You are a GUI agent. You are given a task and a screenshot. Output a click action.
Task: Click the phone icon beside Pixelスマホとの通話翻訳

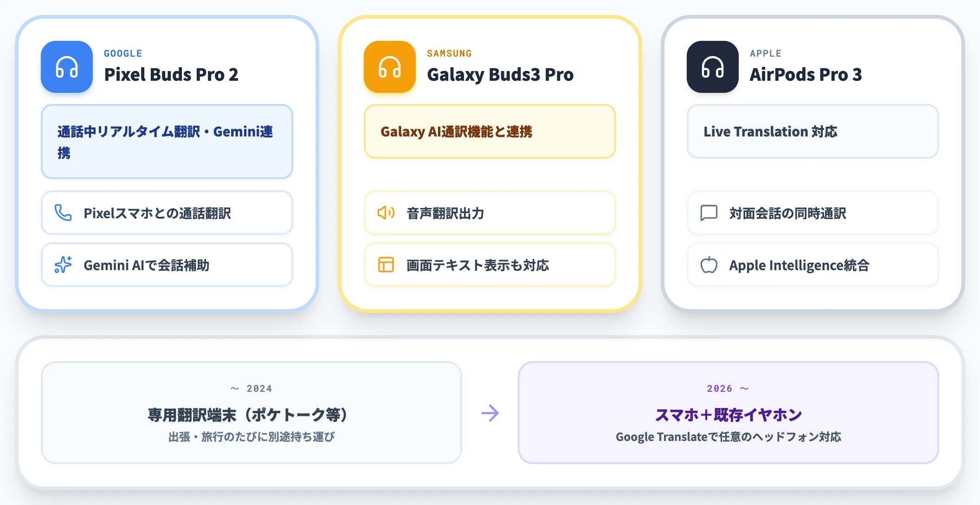click(63, 213)
